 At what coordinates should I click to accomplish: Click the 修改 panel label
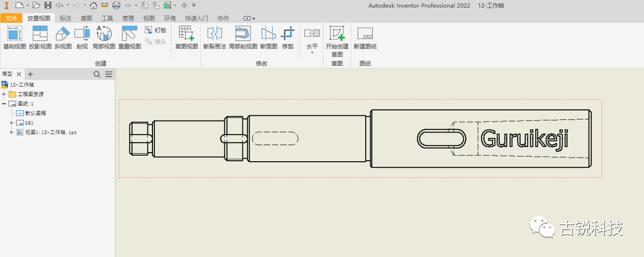pyautogui.click(x=262, y=63)
